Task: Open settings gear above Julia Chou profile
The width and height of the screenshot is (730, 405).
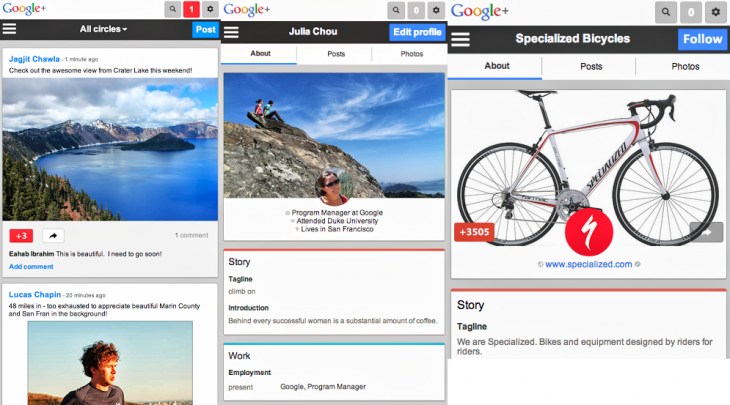Action: pyautogui.click(x=435, y=9)
